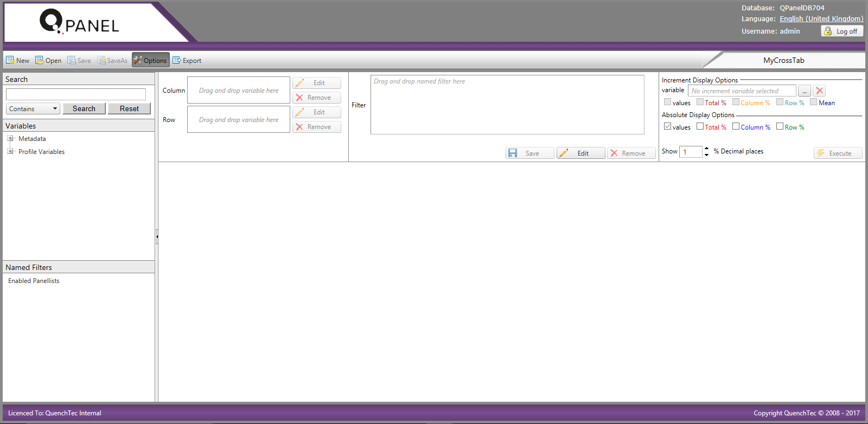This screenshot has height=424, width=868.
Task: Click the named filter drop area
Action: click(x=507, y=105)
